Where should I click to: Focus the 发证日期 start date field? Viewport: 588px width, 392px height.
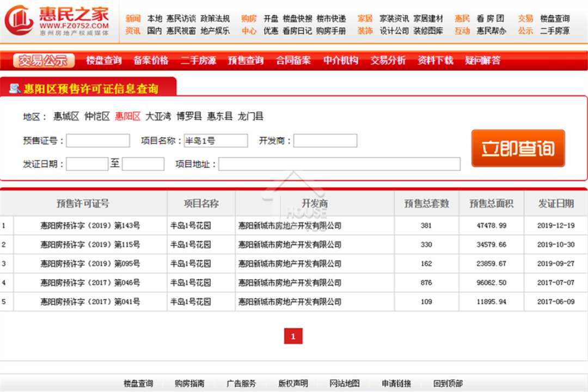tap(87, 164)
